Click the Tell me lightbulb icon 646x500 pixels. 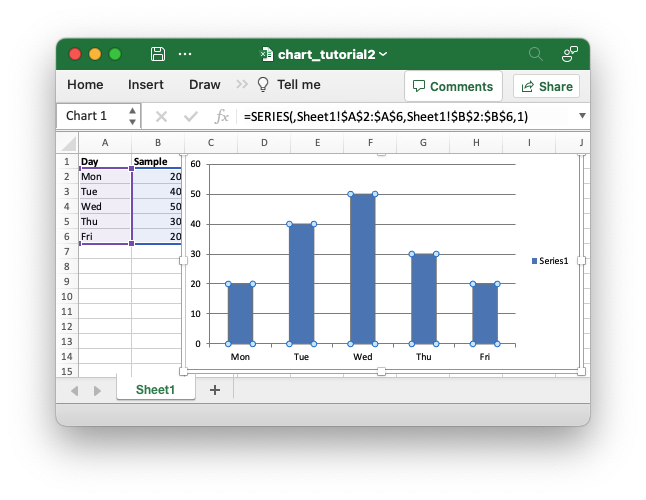click(x=264, y=85)
